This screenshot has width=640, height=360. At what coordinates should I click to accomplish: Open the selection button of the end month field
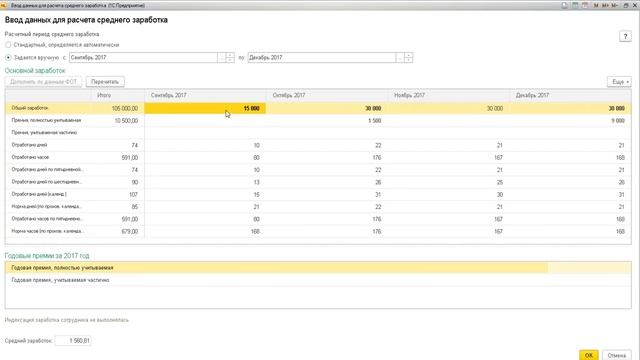click(400, 58)
